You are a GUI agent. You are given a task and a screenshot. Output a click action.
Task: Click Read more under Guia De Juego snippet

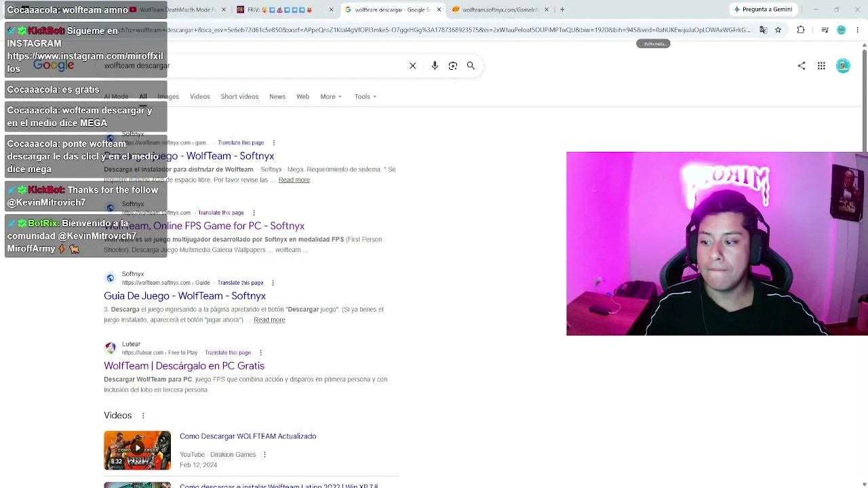269,320
